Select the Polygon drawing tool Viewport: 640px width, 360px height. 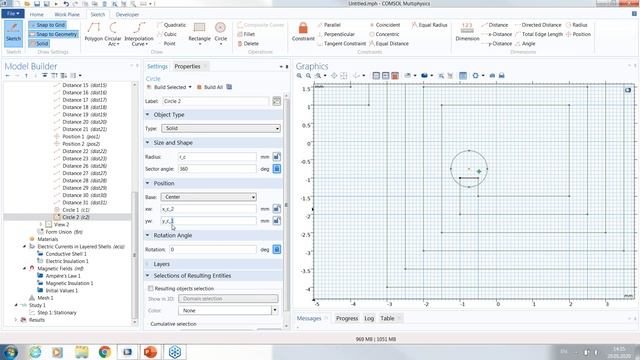tap(93, 32)
